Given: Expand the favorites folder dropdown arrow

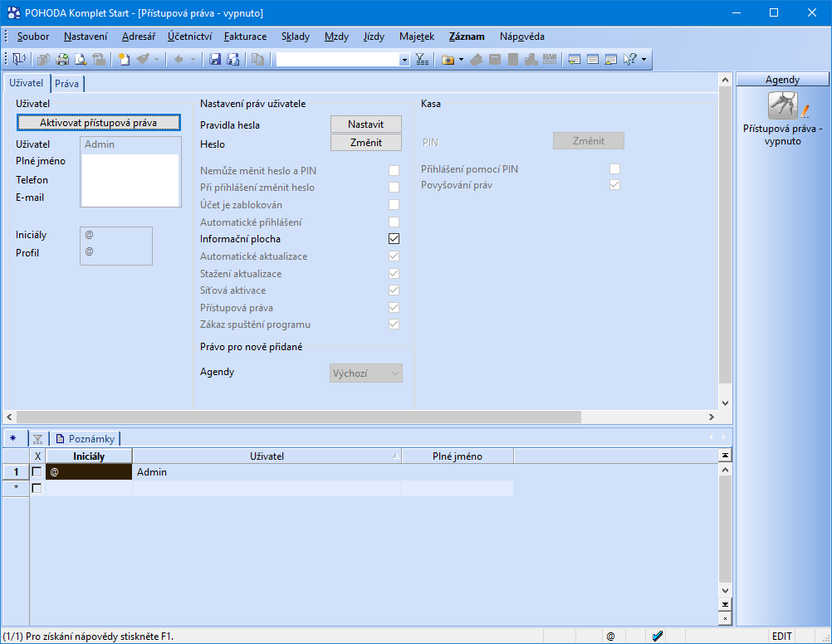Looking at the screenshot, I should 461,60.
